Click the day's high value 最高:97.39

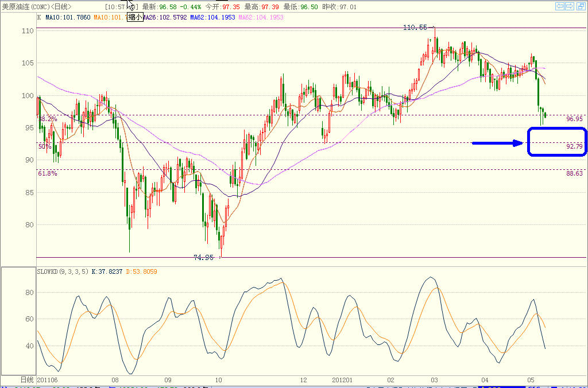pyautogui.click(x=261, y=7)
